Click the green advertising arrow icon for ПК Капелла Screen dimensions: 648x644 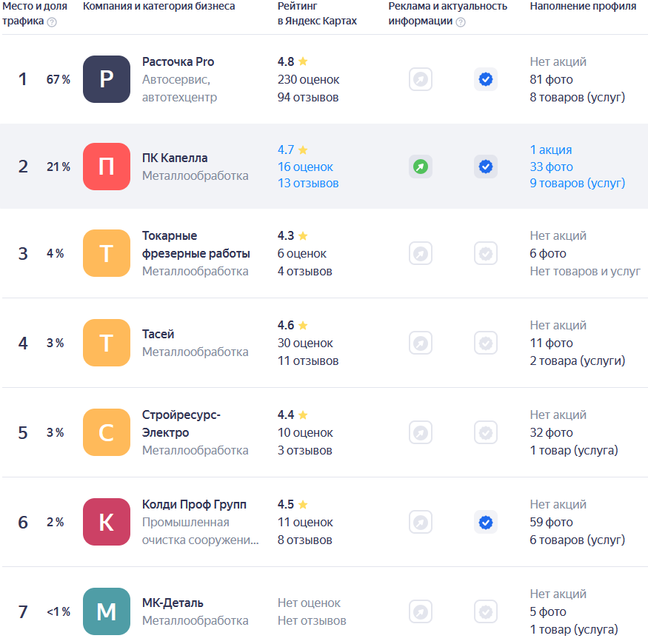pos(421,167)
